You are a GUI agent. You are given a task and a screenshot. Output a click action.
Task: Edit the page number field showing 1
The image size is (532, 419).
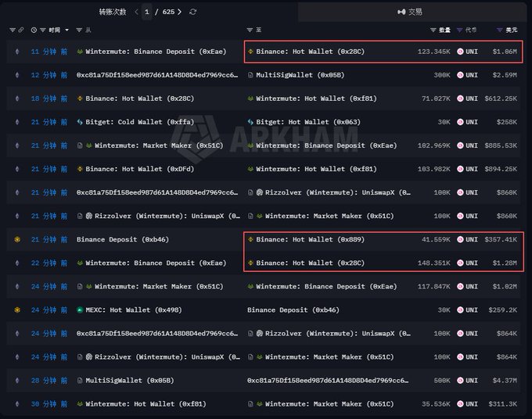pos(147,12)
